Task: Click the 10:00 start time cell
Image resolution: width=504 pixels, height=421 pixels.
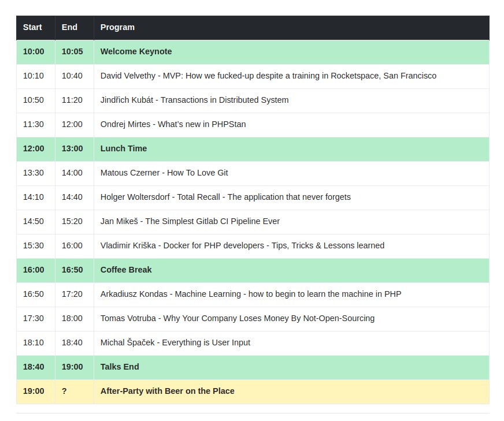Action: pyautogui.click(x=34, y=51)
